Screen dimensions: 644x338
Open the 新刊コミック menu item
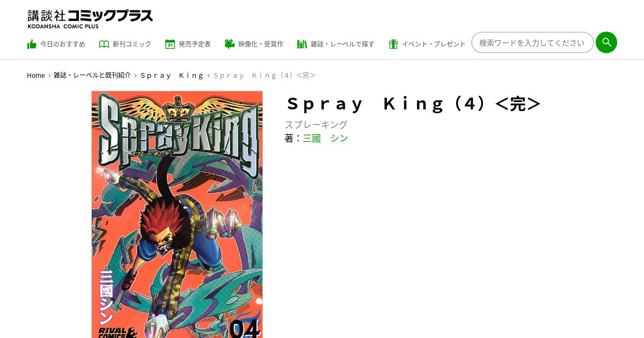click(125, 44)
